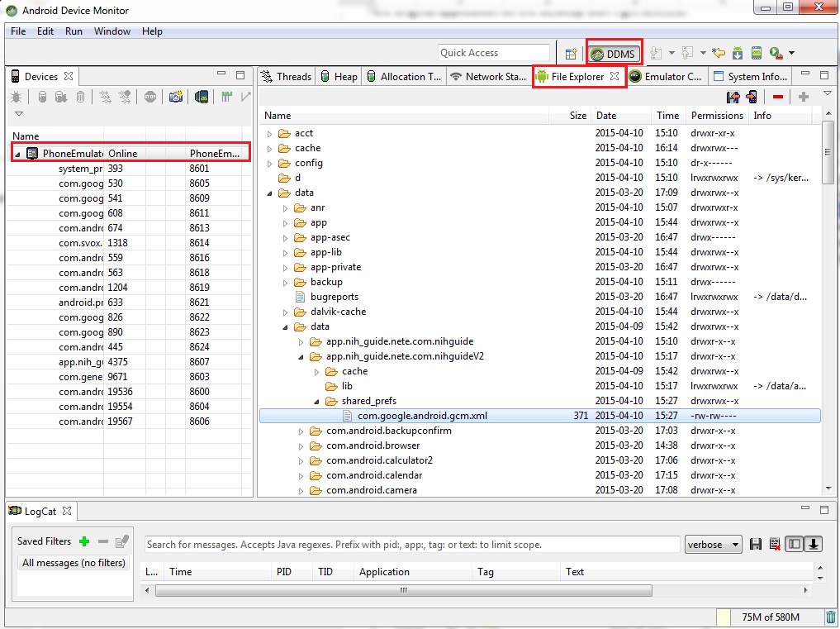Image resolution: width=840 pixels, height=629 pixels.
Task: Click the Screen Capture camera icon
Action: 175,97
